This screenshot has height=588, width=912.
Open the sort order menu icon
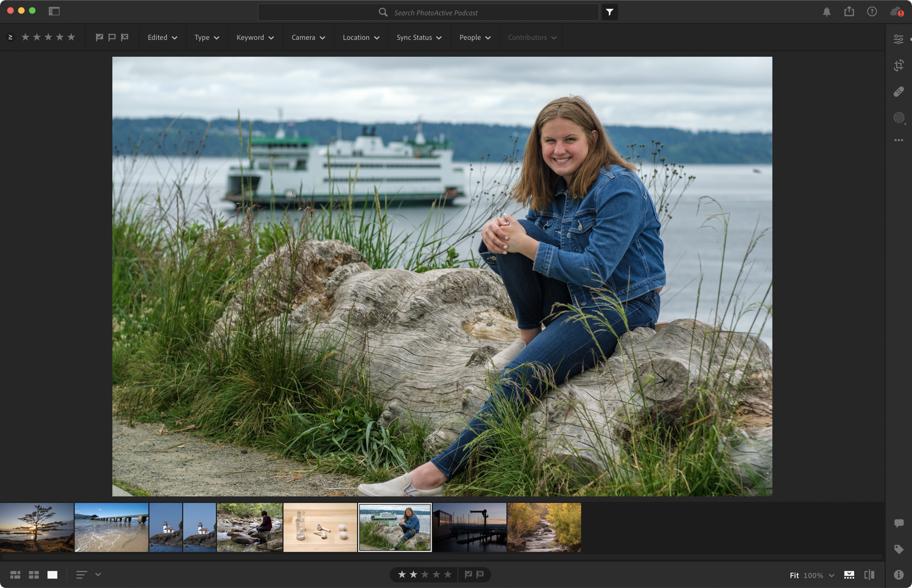pyautogui.click(x=81, y=575)
